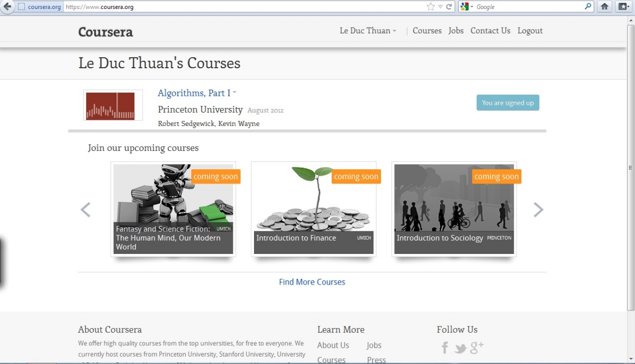This screenshot has height=364, width=635.
Task: Visit Coursera's Facebook page icon
Action: point(445,348)
